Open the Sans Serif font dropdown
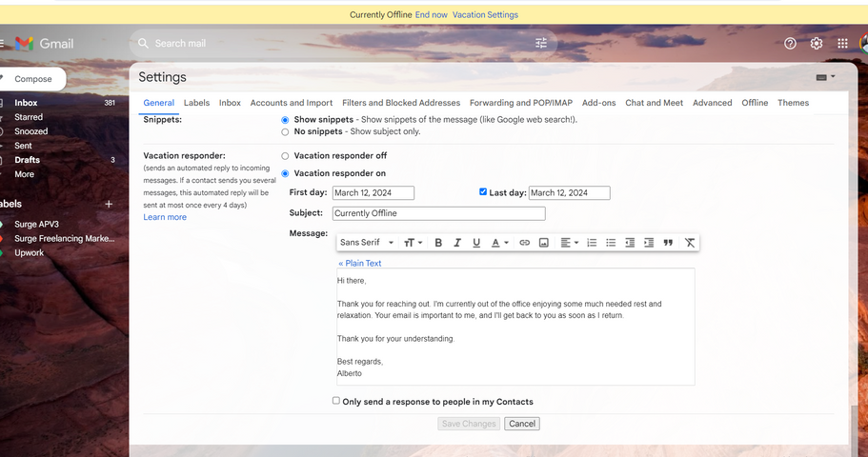868x457 pixels. (367, 243)
